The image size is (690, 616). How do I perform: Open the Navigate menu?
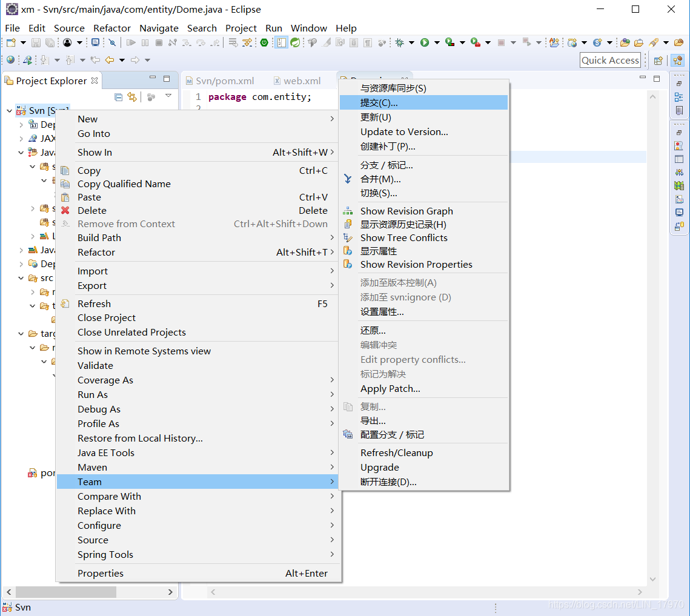point(159,28)
